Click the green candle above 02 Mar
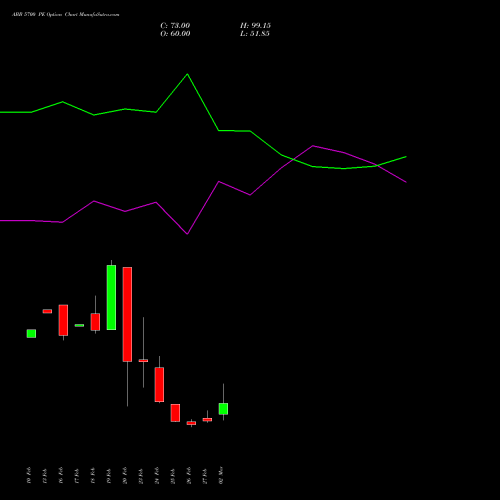 [223, 409]
